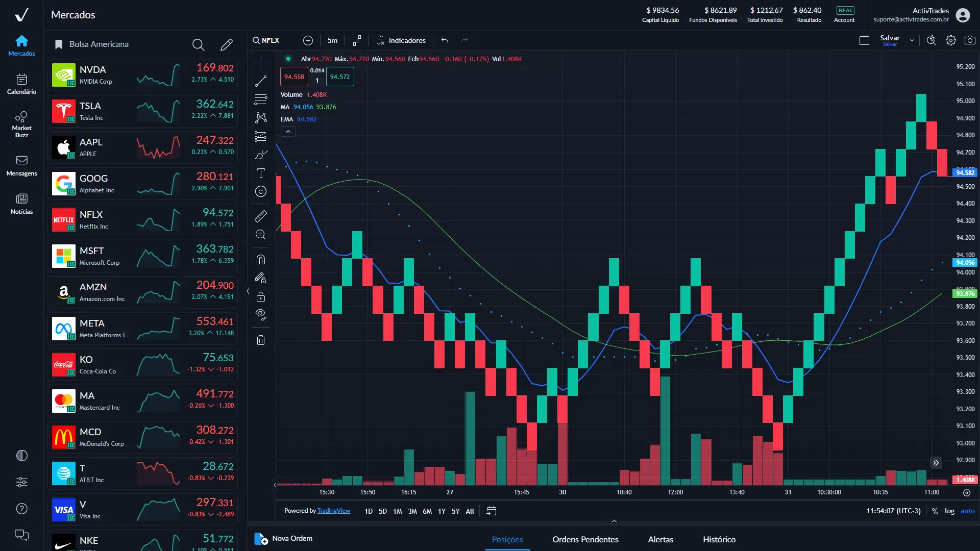Image resolution: width=980 pixels, height=551 pixels.
Task: Select the ruler measure tool
Action: (261, 216)
